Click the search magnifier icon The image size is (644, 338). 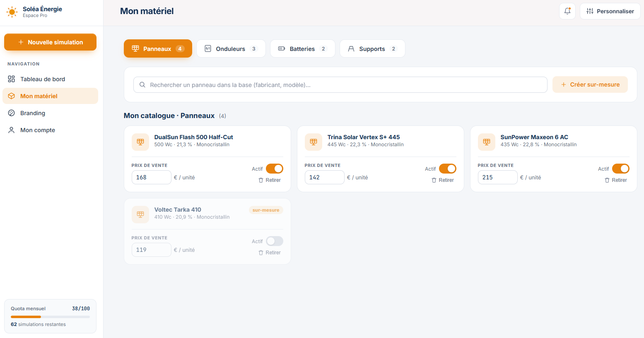pyautogui.click(x=142, y=84)
